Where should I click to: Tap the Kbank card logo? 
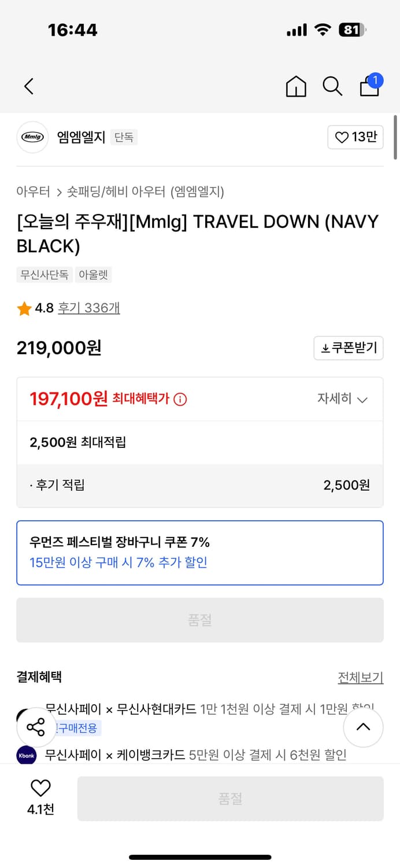(x=27, y=755)
